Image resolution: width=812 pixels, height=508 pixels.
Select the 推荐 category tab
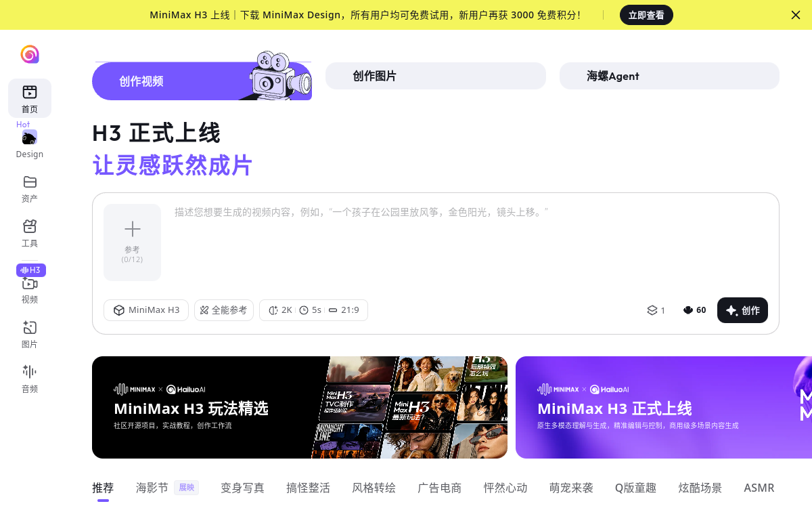point(103,488)
